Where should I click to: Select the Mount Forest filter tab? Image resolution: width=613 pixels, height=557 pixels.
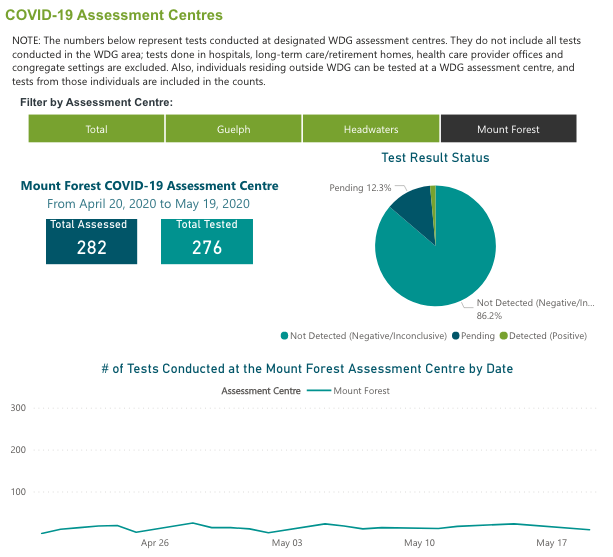pos(508,129)
